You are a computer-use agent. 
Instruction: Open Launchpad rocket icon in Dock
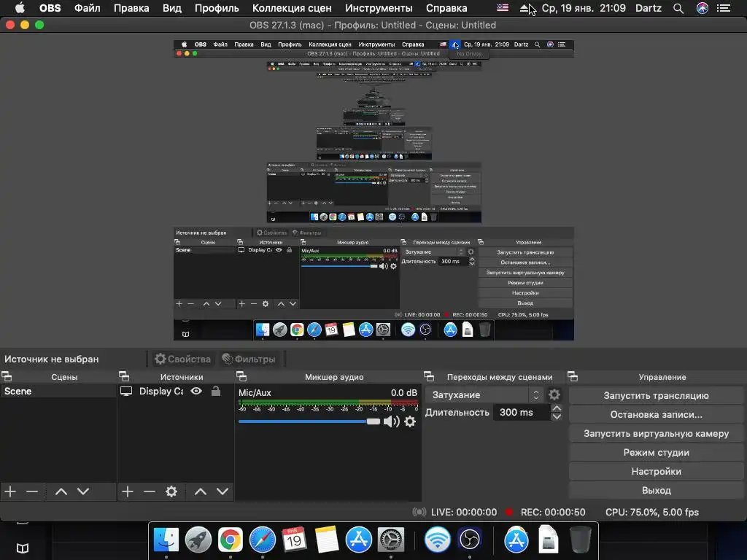(198, 540)
